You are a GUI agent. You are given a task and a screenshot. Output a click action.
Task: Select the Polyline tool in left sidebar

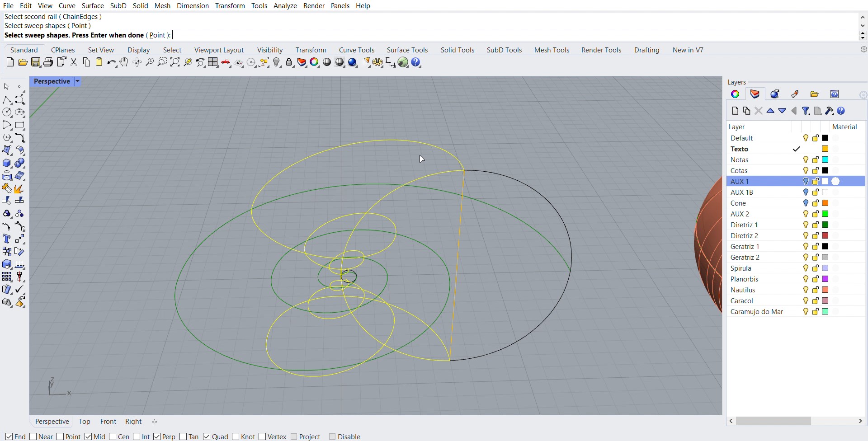tap(7, 99)
